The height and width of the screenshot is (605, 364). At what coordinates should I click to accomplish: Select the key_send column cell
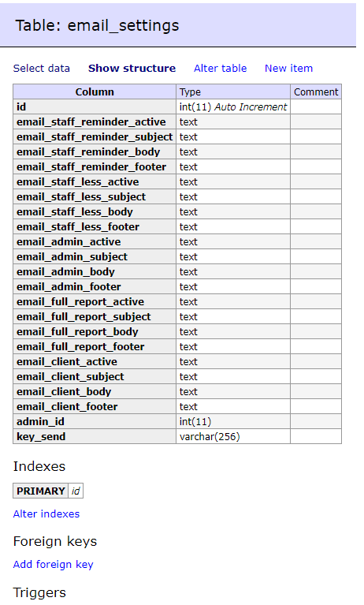[x=95, y=437]
